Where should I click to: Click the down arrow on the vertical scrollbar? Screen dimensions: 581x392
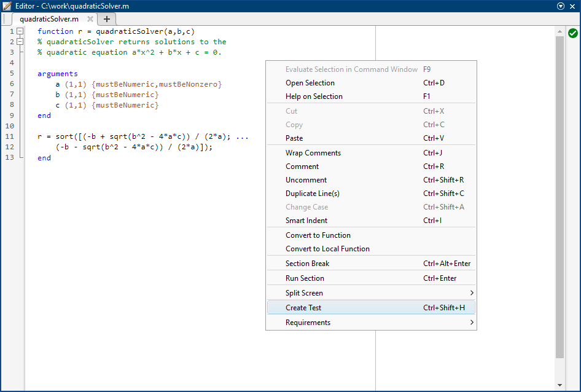click(x=560, y=385)
